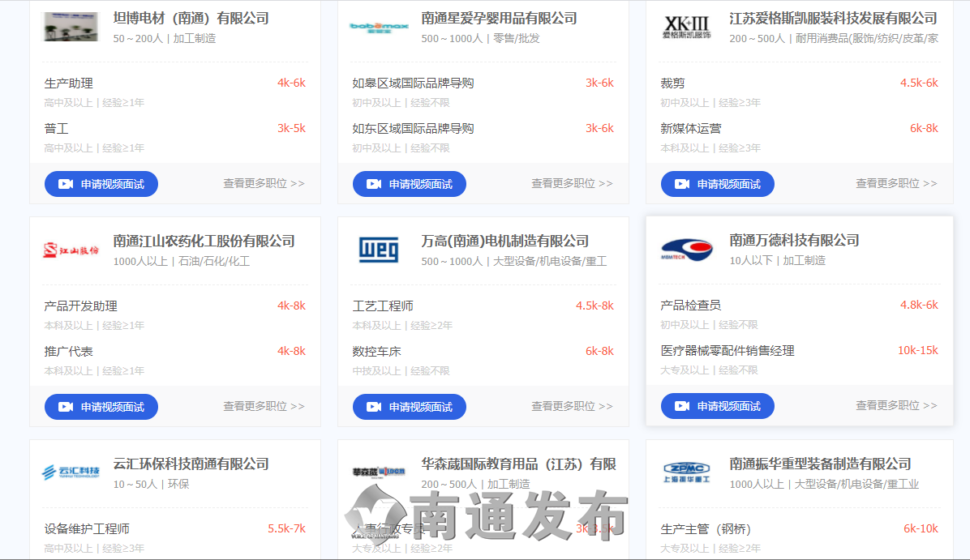Open the 生产主管（钢桥）job listing
970x560 pixels.
[706, 529]
